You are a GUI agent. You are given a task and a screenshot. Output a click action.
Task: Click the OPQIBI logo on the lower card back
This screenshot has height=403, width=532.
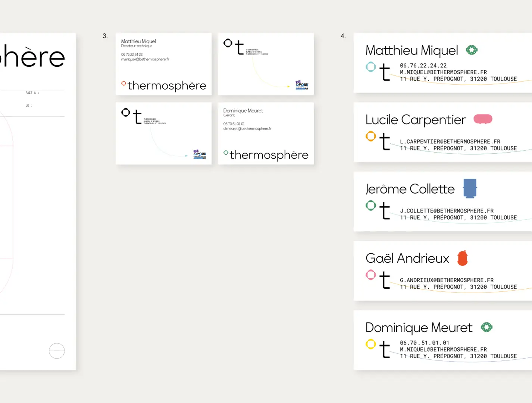coord(200,154)
